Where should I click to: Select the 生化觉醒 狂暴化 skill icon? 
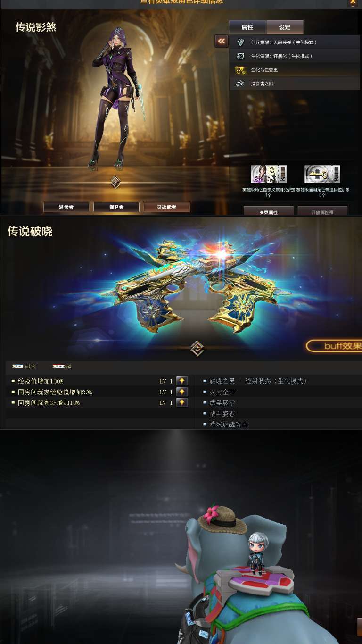240,56
